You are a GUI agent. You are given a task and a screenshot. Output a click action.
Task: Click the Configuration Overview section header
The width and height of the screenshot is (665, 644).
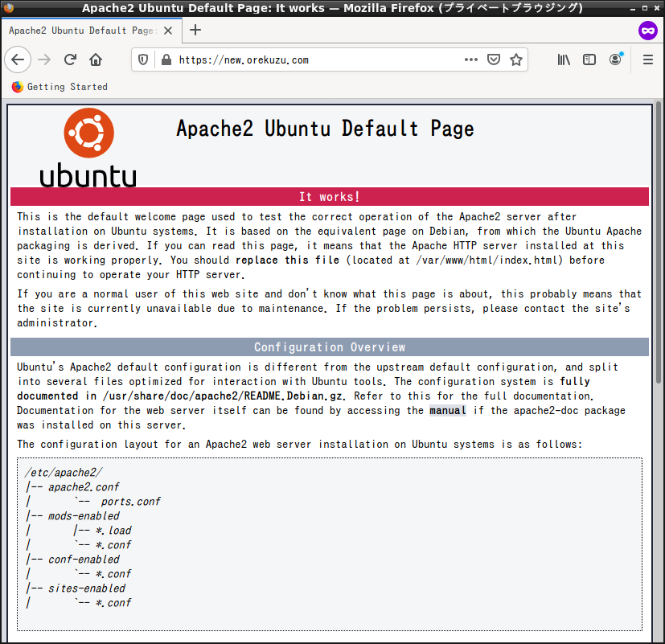(x=330, y=347)
